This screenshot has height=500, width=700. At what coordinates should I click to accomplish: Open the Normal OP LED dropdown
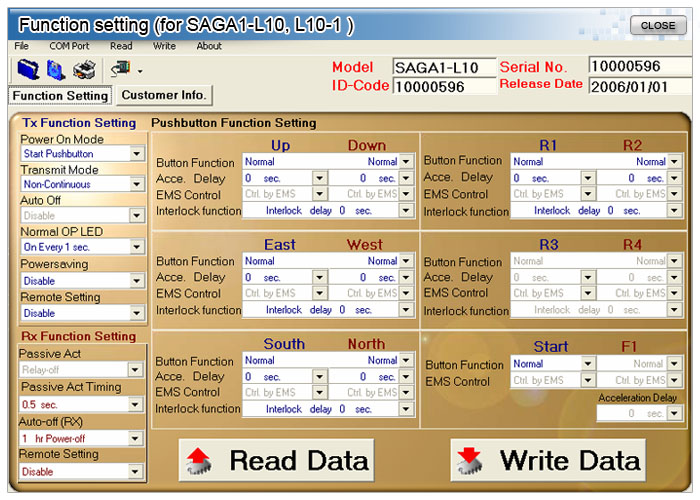(x=137, y=247)
